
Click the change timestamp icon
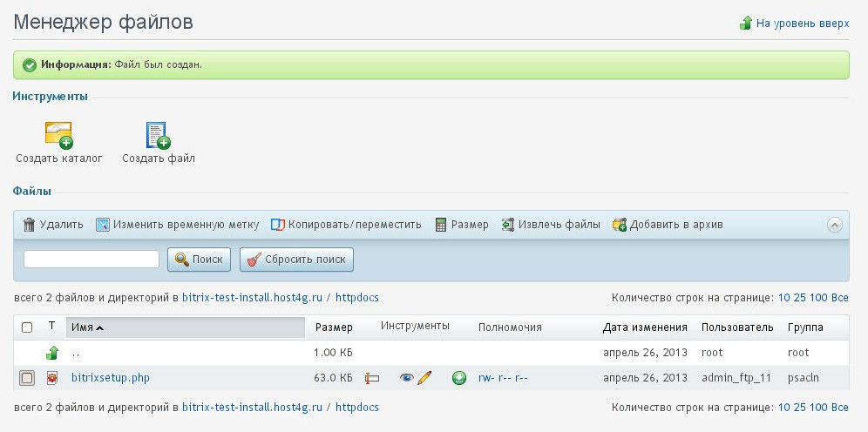tap(103, 225)
